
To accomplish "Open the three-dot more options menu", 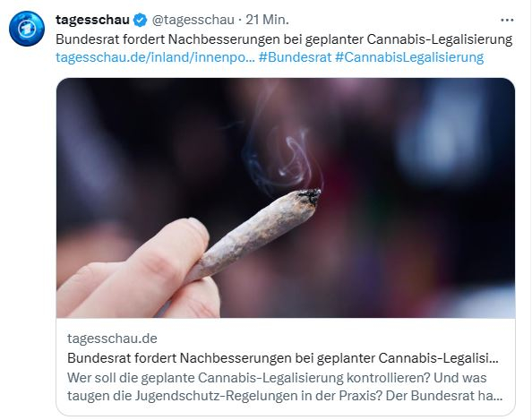I will coord(507,21).
